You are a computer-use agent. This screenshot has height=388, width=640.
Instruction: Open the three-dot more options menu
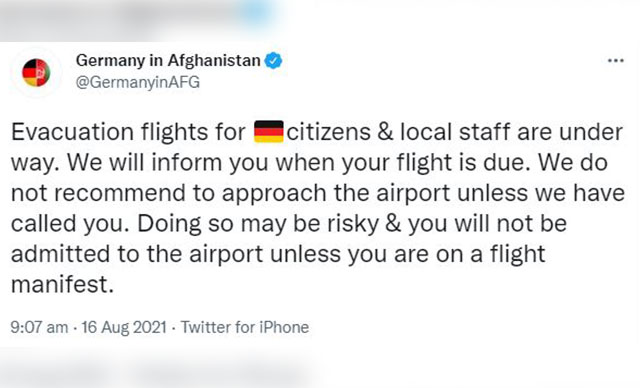click(x=616, y=61)
